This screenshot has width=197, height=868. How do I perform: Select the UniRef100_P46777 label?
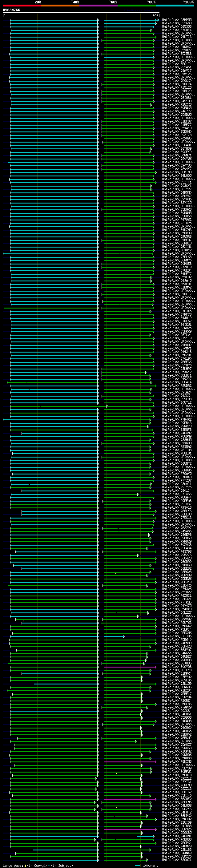click(177, 111)
